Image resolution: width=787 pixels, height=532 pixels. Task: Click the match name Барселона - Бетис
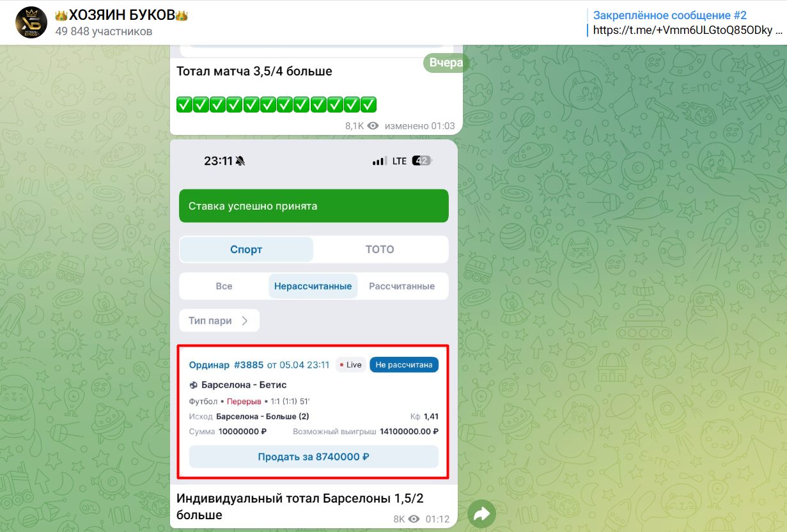point(244,385)
